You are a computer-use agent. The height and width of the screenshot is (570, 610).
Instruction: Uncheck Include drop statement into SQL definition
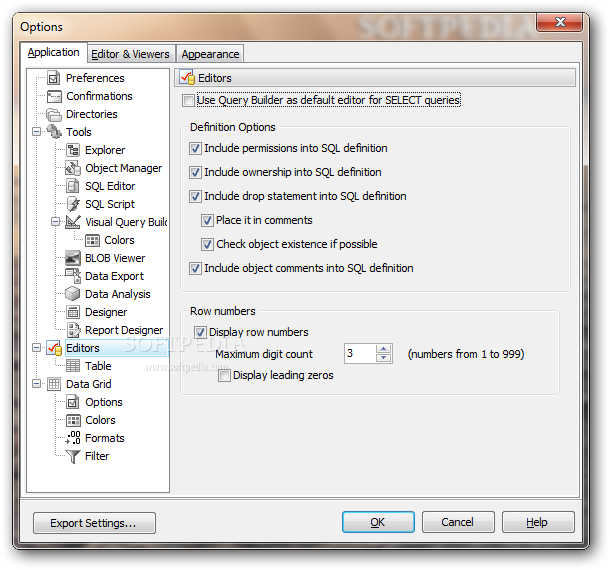pyautogui.click(x=195, y=196)
